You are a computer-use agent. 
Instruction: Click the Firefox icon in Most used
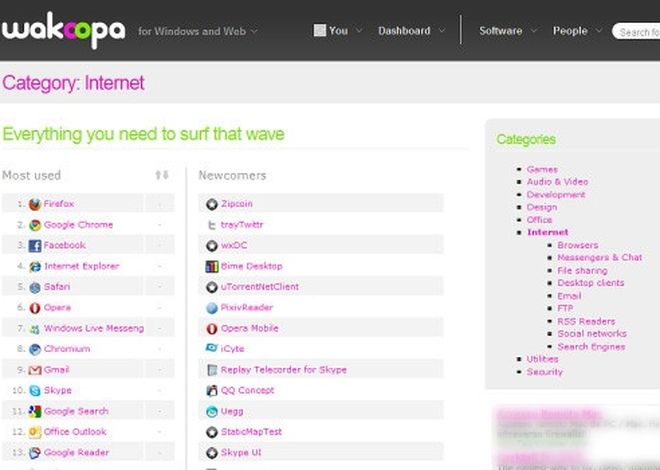click(35, 204)
